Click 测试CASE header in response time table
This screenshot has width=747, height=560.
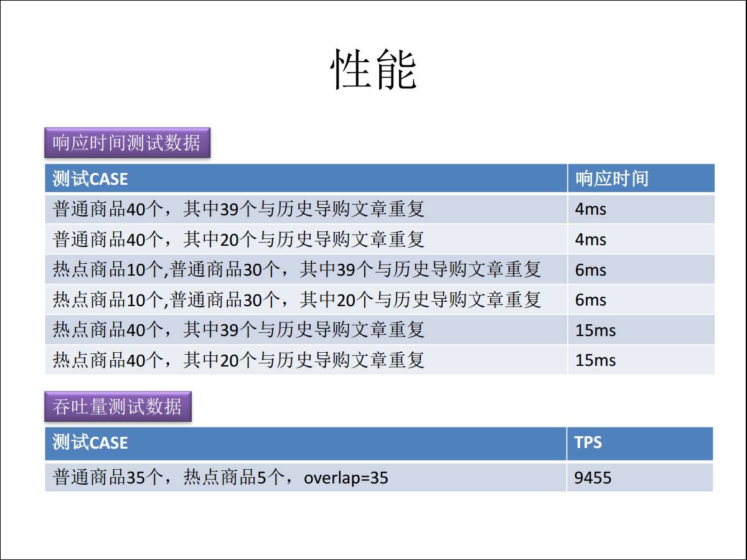tap(91, 179)
